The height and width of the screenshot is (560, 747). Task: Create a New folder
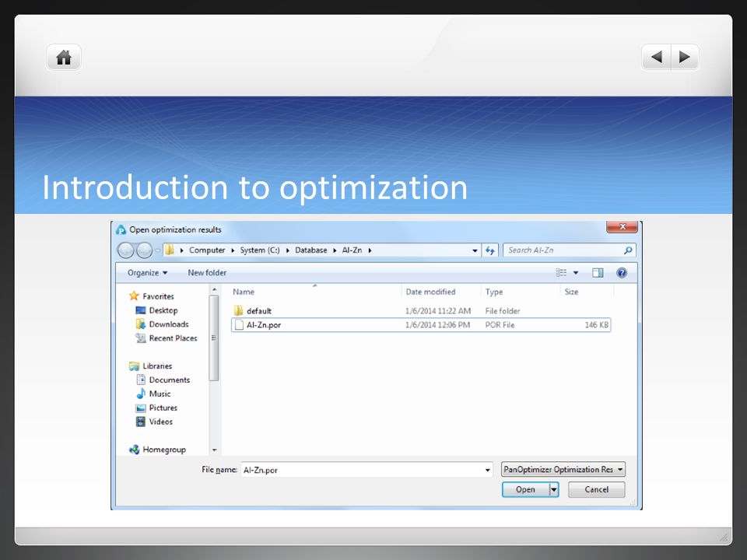207,273
